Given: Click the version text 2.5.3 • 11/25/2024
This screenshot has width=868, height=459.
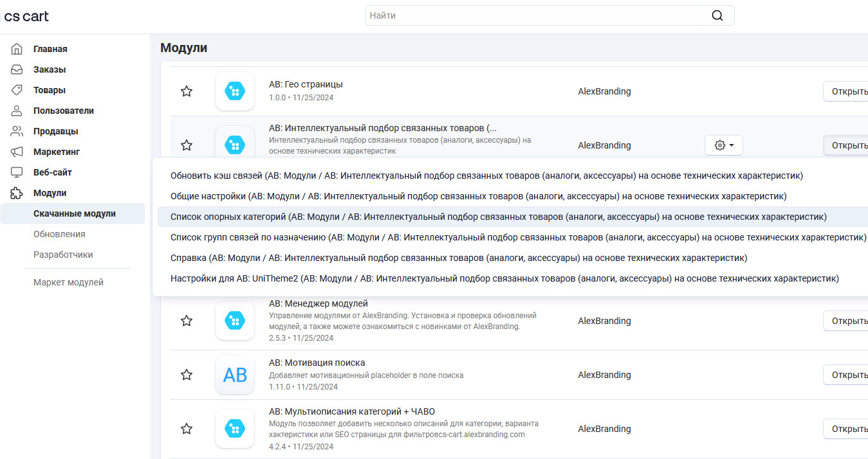Looking at the screenshot, I should pyautogui.click(x=301, y=337).
